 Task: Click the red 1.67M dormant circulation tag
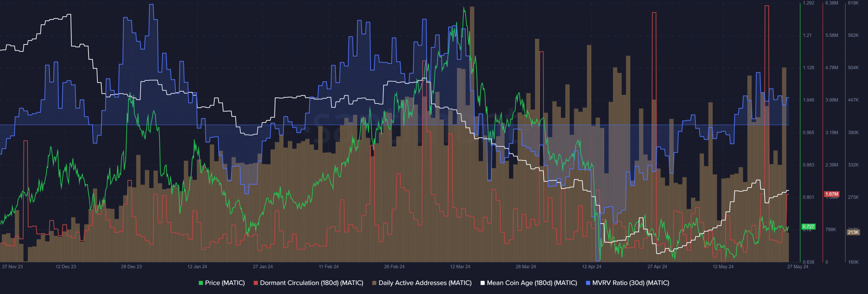pyautogui.click(x=832, y=194)
